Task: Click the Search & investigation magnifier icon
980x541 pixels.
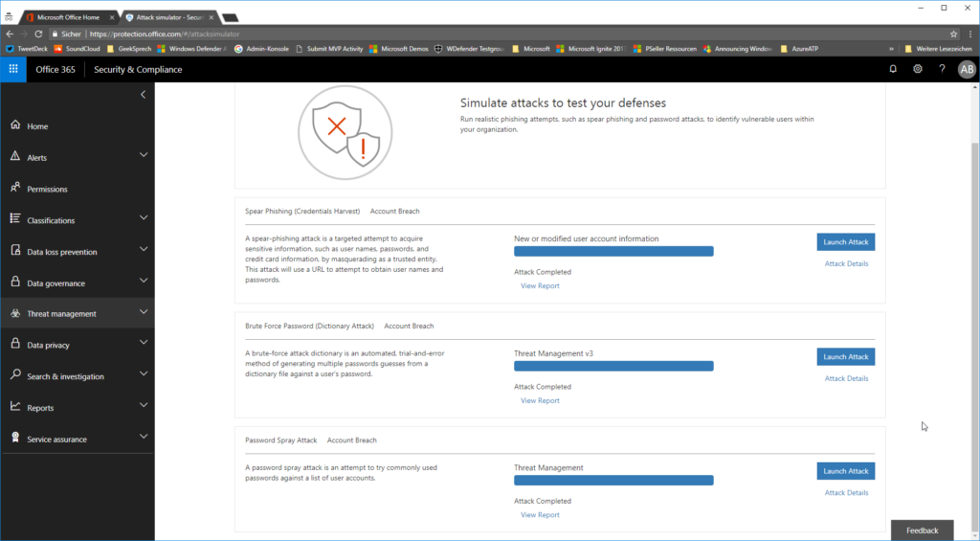Action: 15,375
